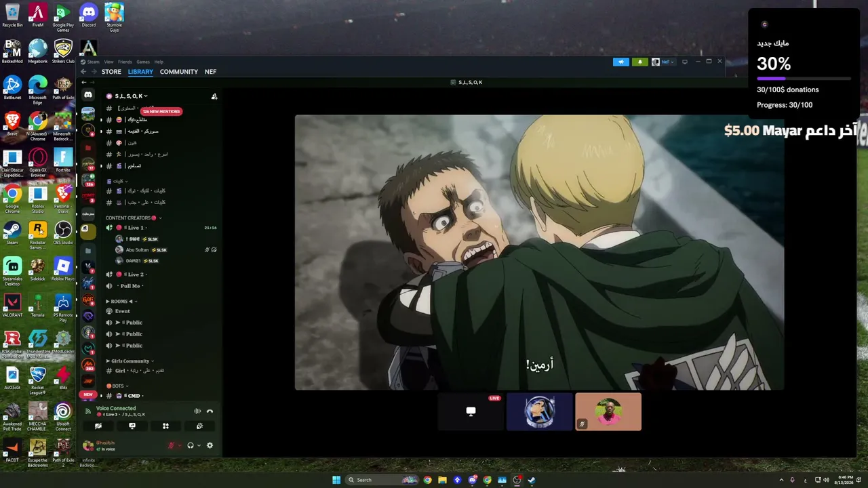Open the Activities launcher icon

[165, 426]
